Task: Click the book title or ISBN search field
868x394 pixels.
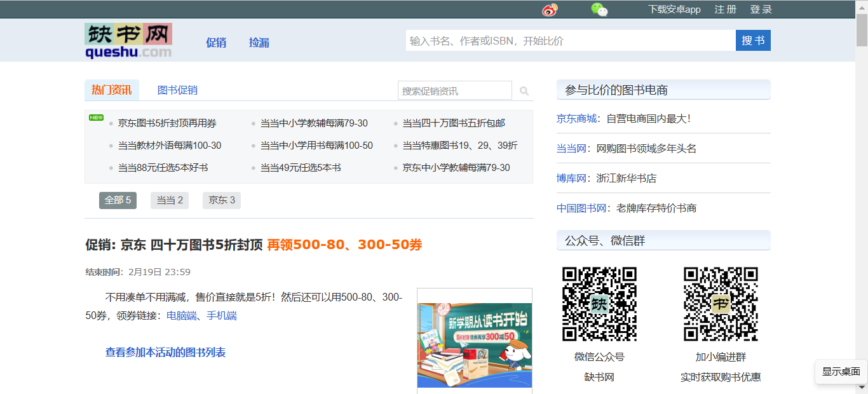Action: [570, 41]
